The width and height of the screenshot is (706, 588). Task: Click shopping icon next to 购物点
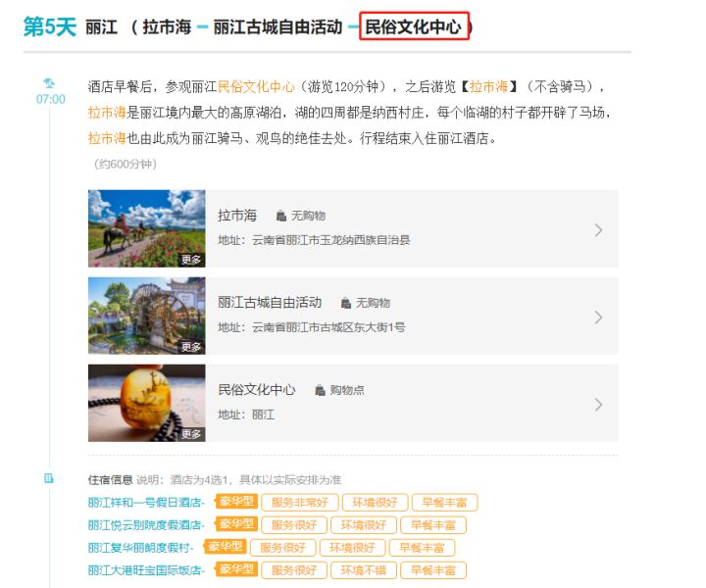(320, 390)
